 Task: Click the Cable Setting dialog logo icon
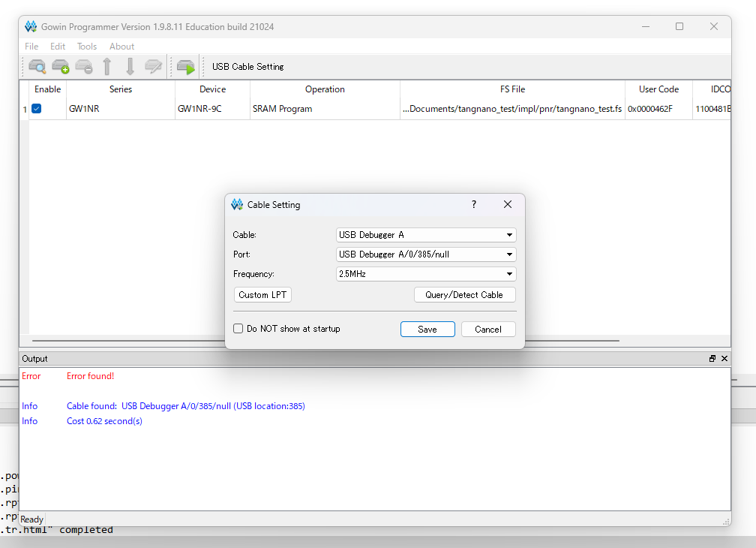coord(237,204)
